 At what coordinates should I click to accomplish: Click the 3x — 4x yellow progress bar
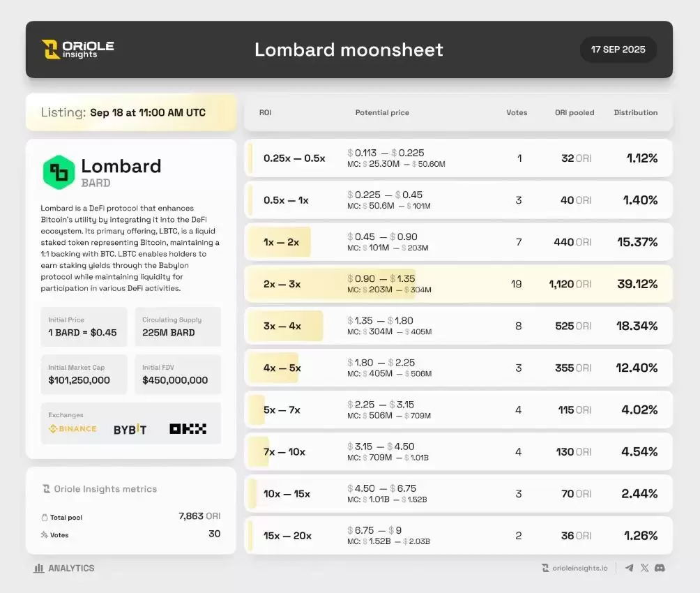point(285,326)
